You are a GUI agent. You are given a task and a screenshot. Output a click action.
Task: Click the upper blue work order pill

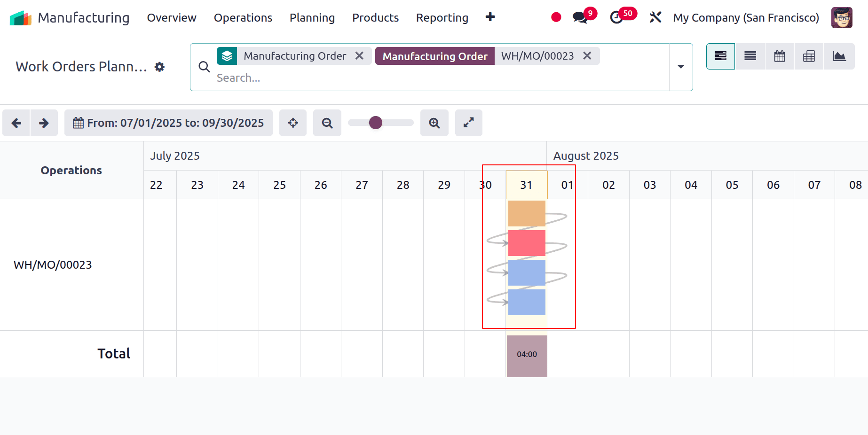pyautogui.click(x=527, y=272)
